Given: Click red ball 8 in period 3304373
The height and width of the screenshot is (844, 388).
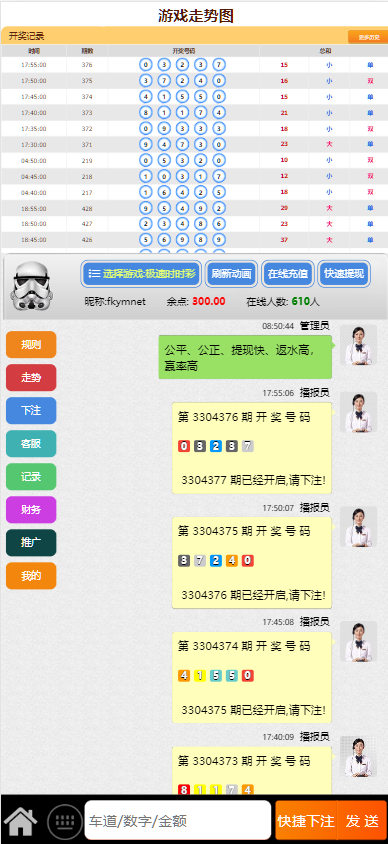Looking at the screenshot, I should point(184,790).
